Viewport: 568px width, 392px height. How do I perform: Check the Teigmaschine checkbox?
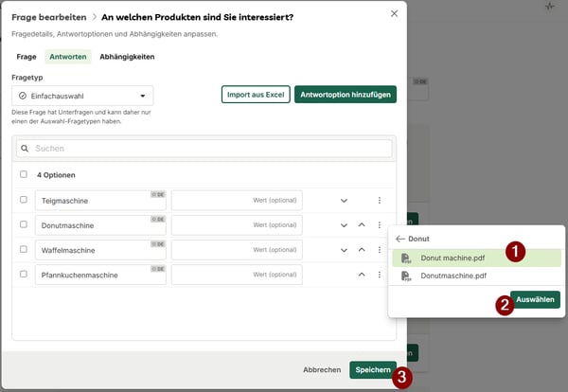point(24,200)
